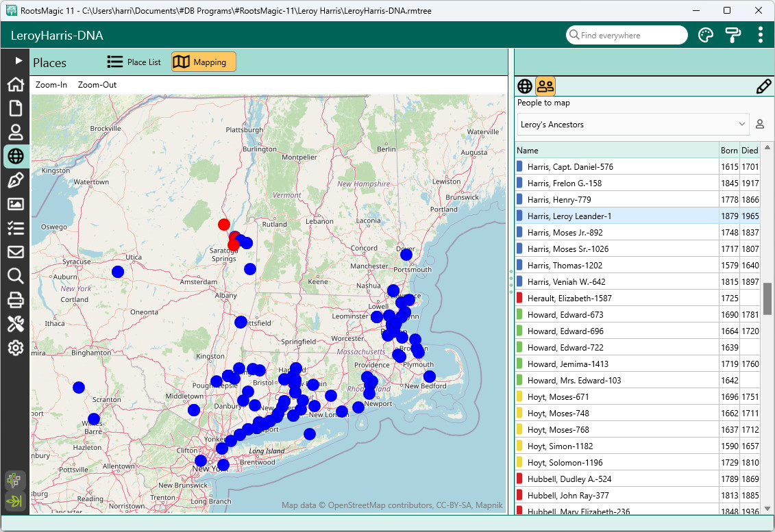The image size is (775, 532).
Task: Open the Addresses envelope icon
Action: [15, 252]
